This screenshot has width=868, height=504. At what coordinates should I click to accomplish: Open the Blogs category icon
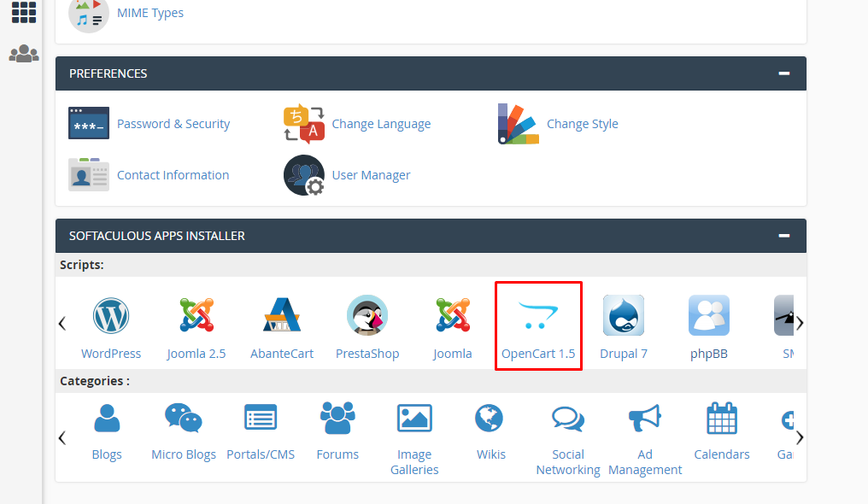point(107,419)
